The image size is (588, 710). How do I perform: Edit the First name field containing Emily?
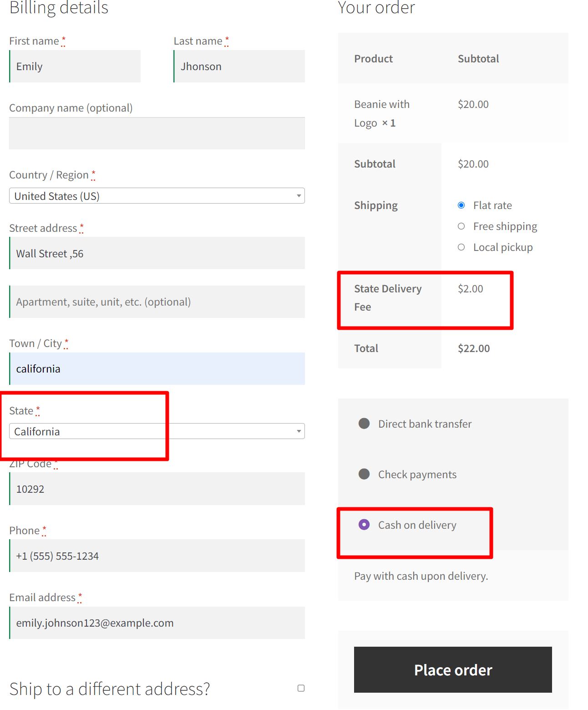click(x=75, y=66)
